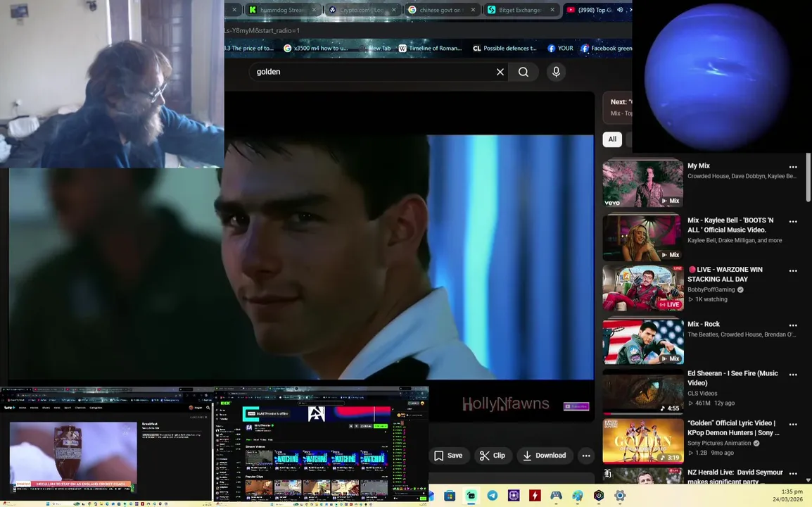Screen dimensions: 812x507
Task: Play the 'My Mix' thumbnail
Action: (x=643, y=184)
